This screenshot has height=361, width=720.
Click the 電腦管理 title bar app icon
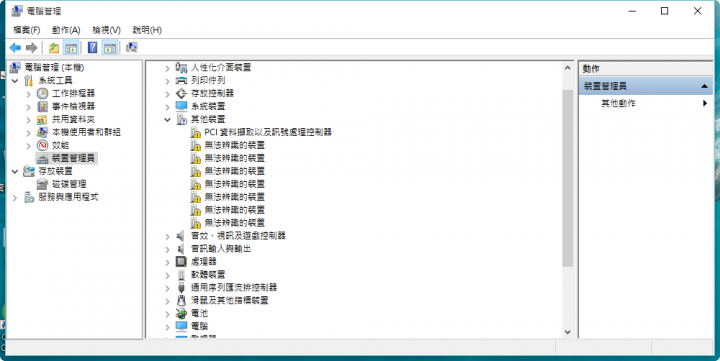(17, 11)
